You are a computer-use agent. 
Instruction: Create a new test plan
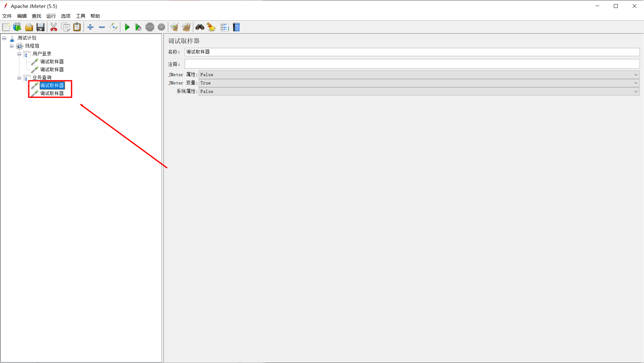(x=6, y=27)
